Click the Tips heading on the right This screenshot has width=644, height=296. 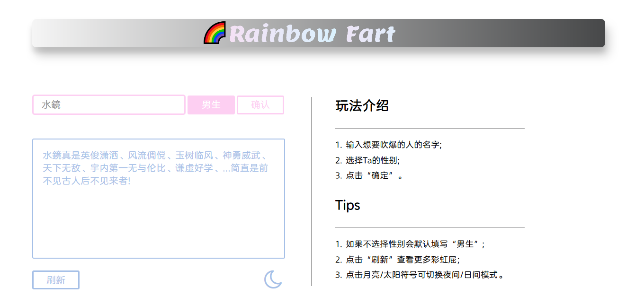click(x=348, y=205)
